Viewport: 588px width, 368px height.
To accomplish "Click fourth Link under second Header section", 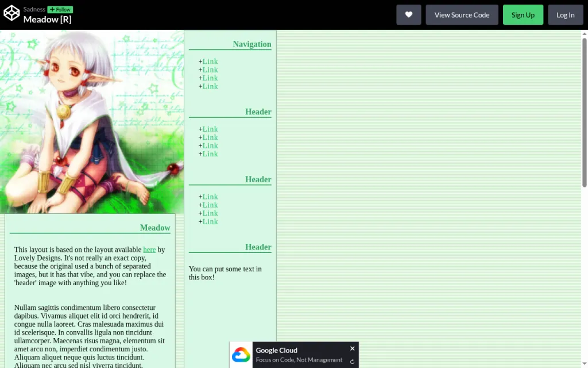I will click(x=210, y=221).
